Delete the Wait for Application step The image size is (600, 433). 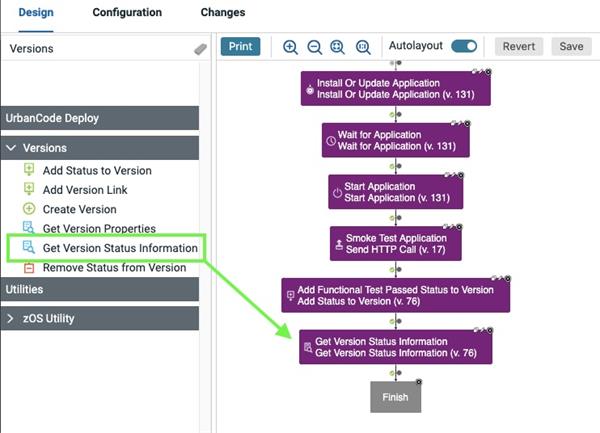pos(467,123)
